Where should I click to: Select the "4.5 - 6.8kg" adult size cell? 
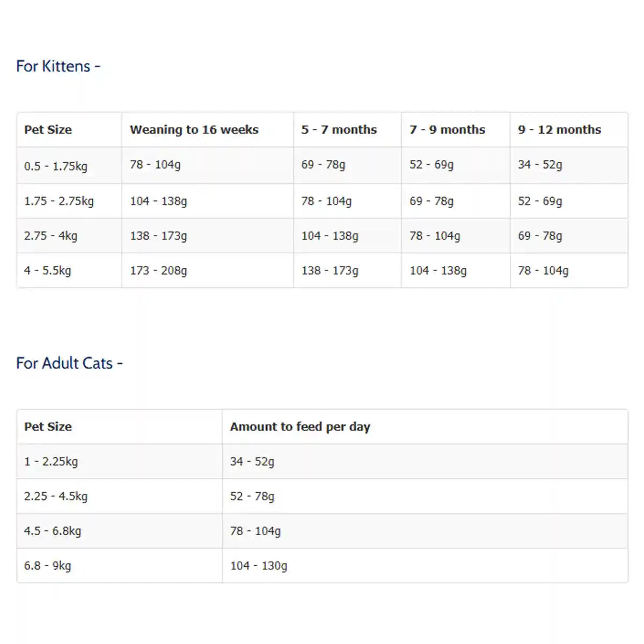click(x=53, y=531)
